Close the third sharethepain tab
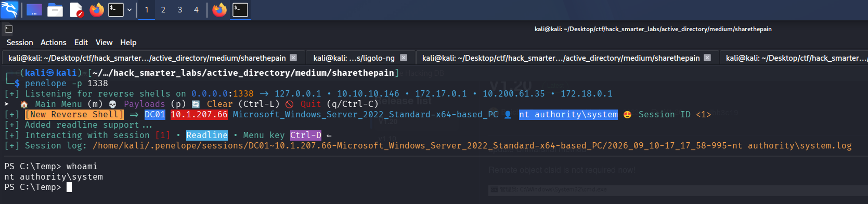The image size is (868, 204). pyautogui.click(x=707, y=58)
